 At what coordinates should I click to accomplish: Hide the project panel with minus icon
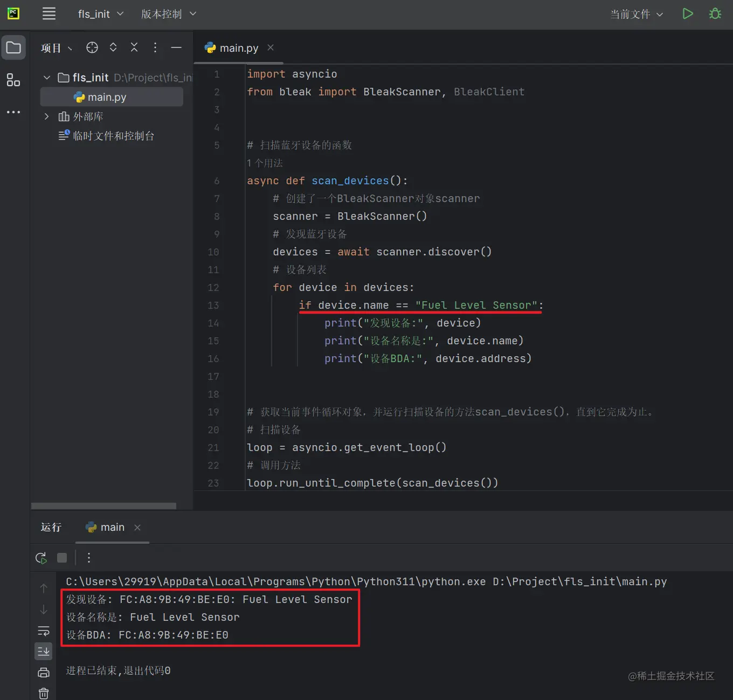point(176,47)
